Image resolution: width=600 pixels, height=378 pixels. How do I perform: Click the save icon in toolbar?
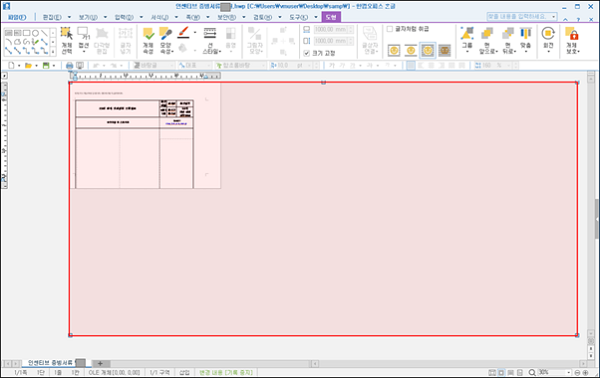coord(46,65)
